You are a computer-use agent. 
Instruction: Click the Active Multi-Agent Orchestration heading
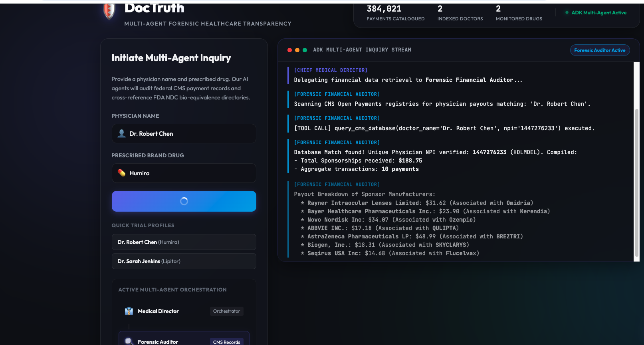click(172, 289)
